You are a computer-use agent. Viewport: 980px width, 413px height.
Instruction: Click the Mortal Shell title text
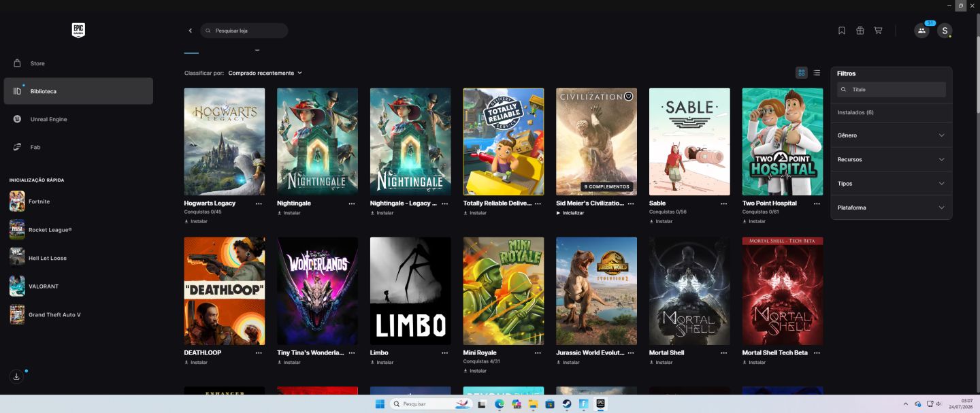[667, 353]
